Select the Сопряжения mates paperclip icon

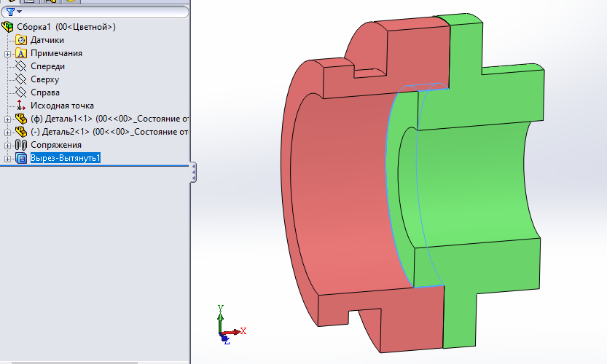point(21,145)
